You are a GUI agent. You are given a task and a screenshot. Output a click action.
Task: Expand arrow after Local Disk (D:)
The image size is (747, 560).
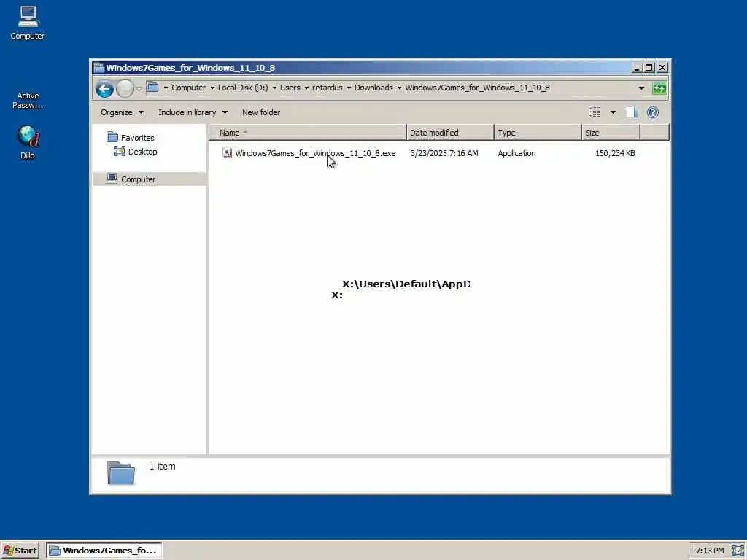point(274,87)
